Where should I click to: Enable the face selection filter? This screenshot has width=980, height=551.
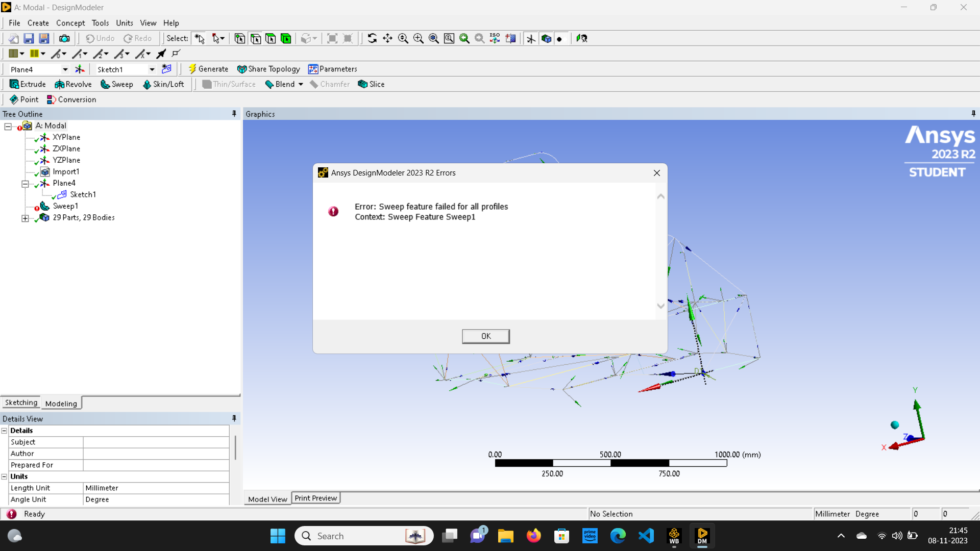point(271,38)
